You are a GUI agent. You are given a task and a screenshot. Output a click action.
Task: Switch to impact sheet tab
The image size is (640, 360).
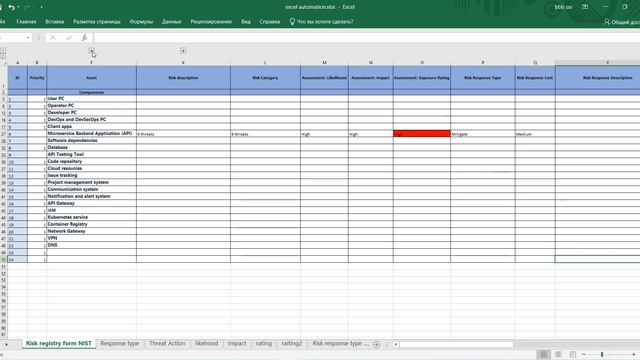[x=237, y=344]
